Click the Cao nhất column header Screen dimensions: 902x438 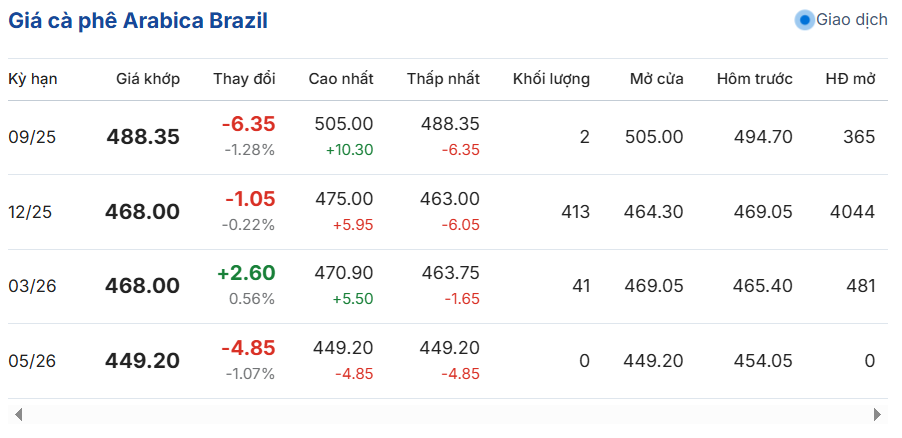pyautogui.click(x=341, y=79)
